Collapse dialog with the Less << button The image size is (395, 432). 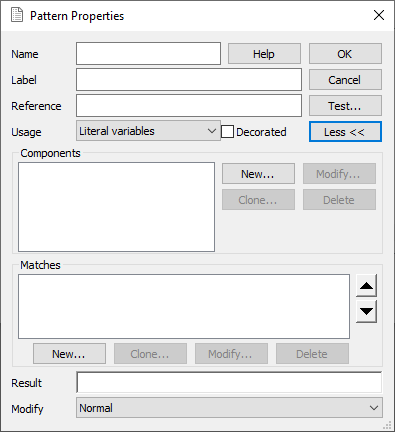click(x=345, y=132)
